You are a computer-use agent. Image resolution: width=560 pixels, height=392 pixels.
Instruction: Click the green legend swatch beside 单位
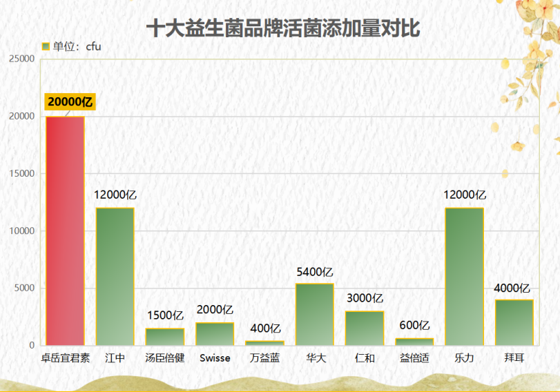pyautogui.click(x=46, y=46)
